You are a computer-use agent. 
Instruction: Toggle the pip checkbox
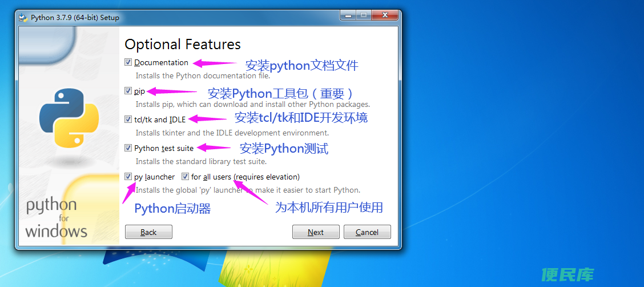point(128,91)
